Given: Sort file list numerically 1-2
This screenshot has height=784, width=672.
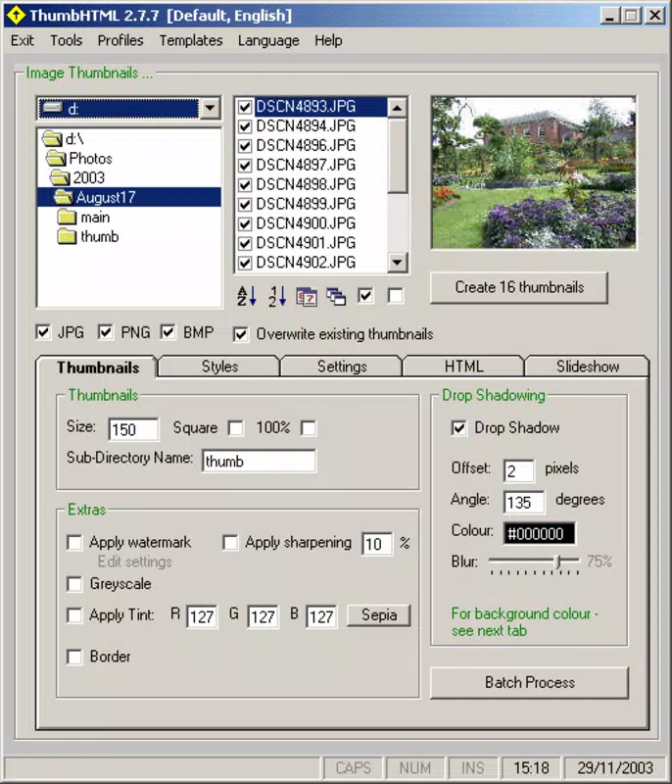Looking at the screenshot, I should click(277, 296).
